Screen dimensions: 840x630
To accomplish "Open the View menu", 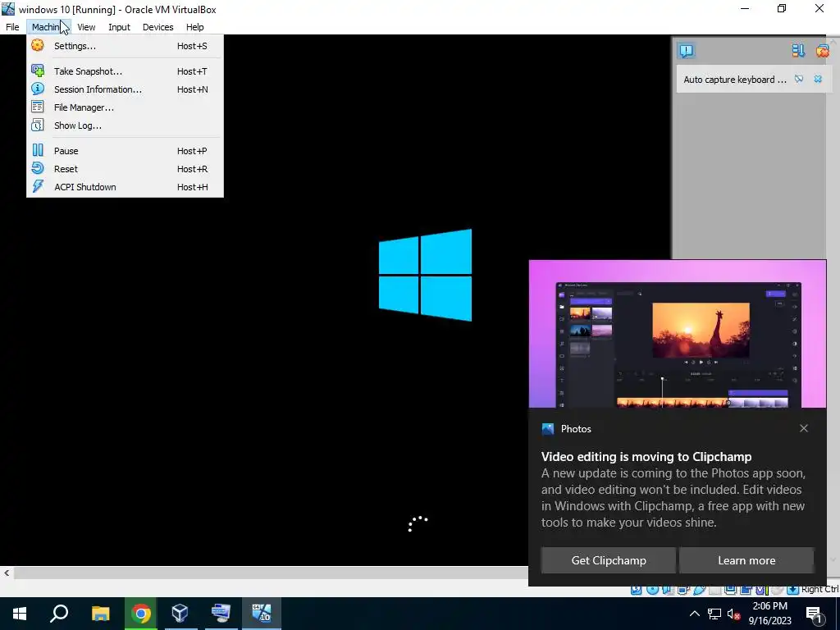I will click(85, 27).
